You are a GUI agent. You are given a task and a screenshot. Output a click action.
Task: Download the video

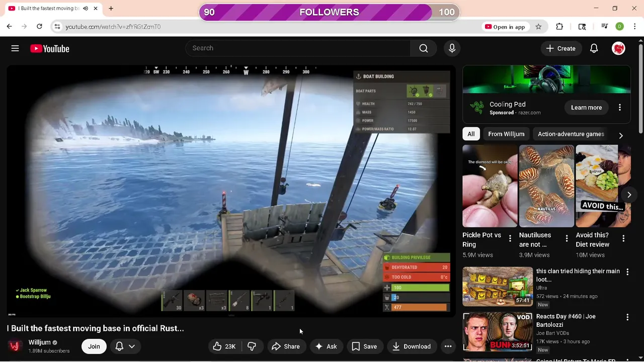pos(412,346)
